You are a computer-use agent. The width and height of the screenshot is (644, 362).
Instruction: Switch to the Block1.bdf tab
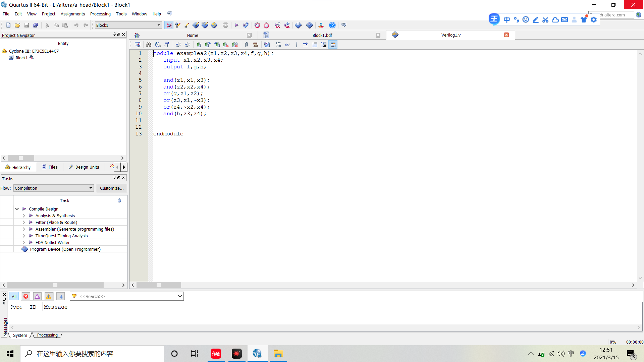coord(322,35)
